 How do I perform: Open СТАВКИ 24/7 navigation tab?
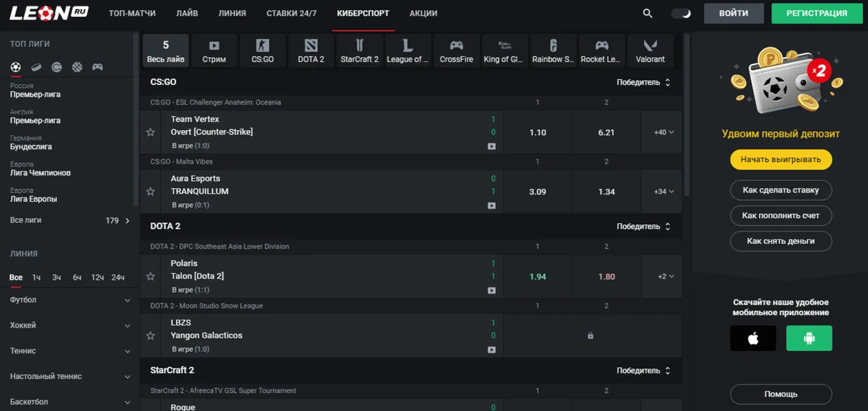point(292,13)
